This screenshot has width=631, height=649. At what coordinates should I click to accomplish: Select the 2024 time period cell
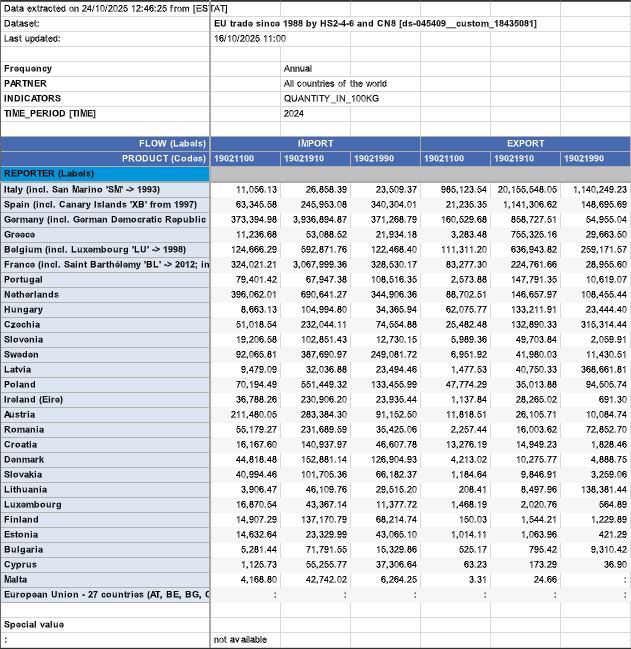coord(295,113)
